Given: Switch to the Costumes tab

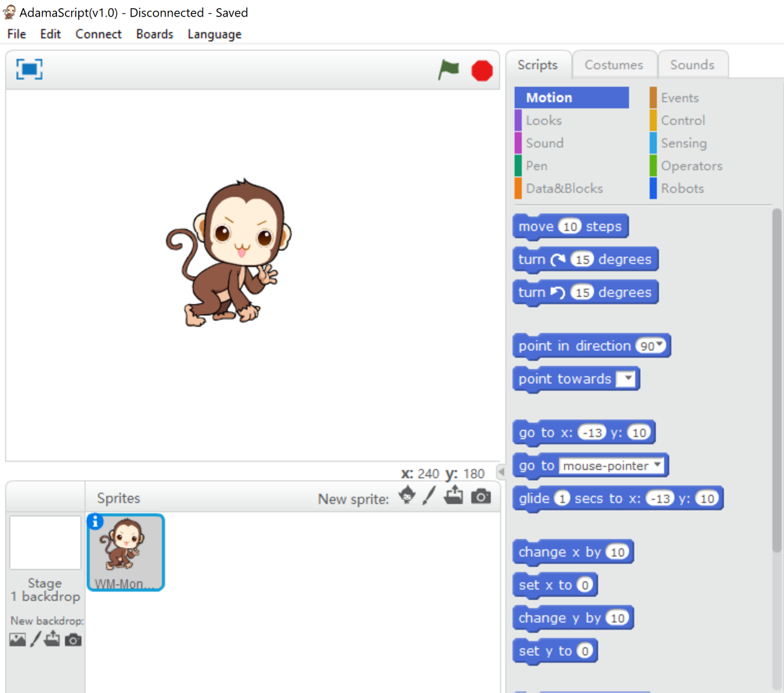Looking at the screenshot, I should [x=613, y=65].
